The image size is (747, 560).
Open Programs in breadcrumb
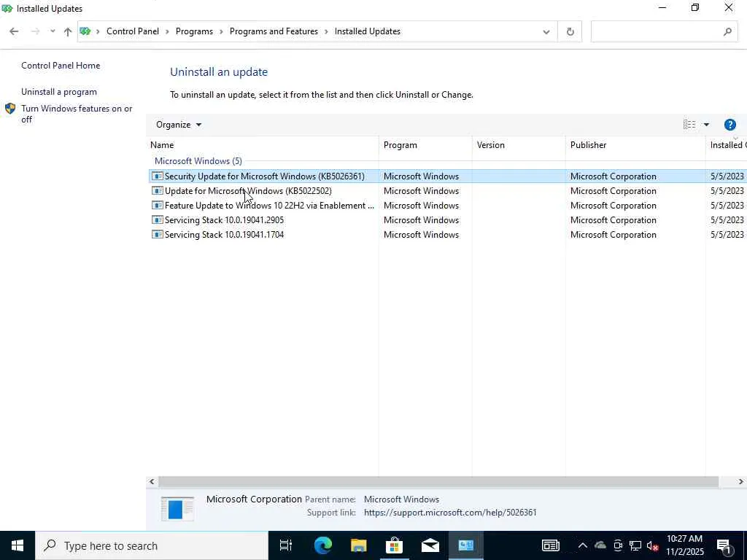(x=194, y=31)
